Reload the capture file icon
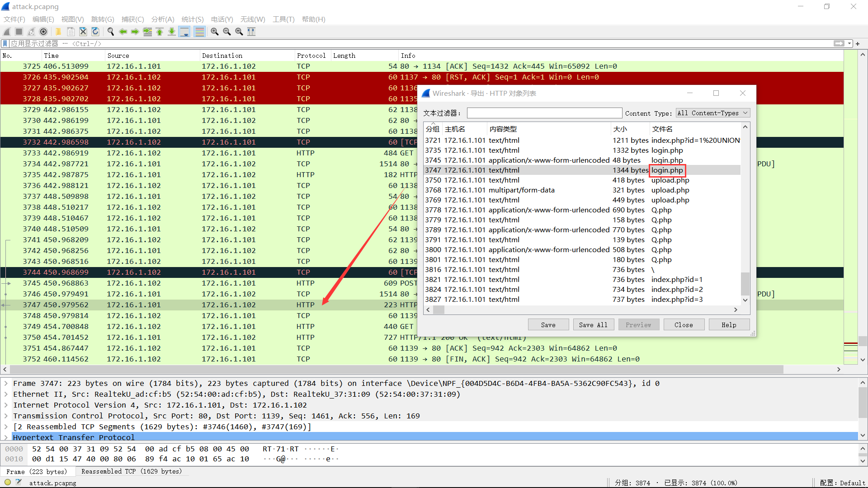The image size is (868, 488). pyautogui.click(x=95, y=32)
